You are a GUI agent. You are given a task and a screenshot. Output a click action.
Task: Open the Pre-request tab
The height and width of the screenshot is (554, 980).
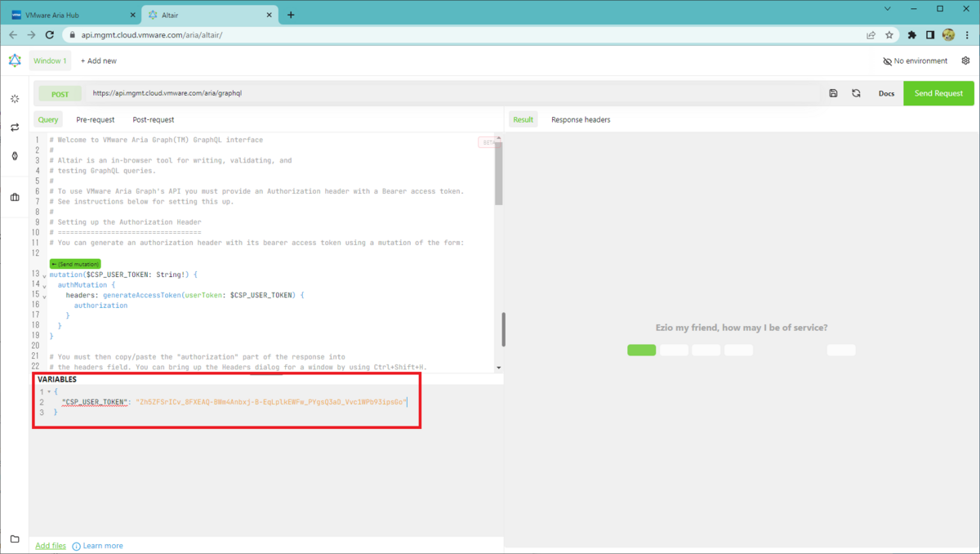(x=96, y=119)
